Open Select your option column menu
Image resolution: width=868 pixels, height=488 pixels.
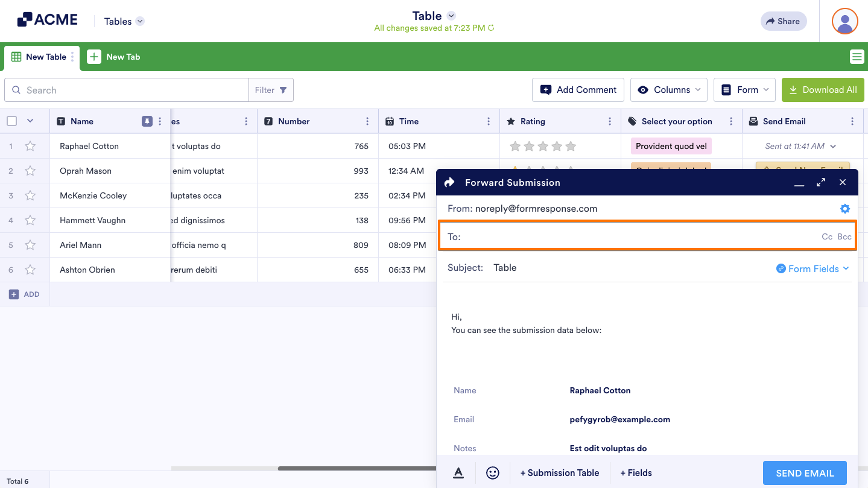click(x=731, y=121)
